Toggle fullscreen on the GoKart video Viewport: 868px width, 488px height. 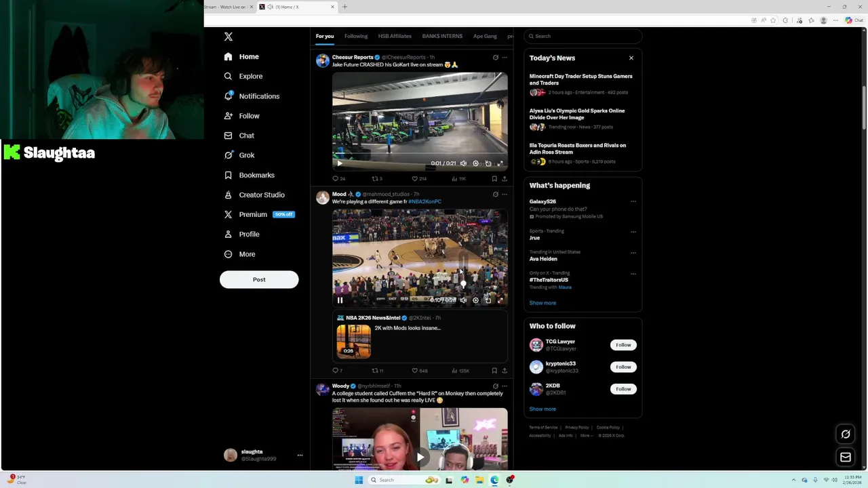tap(500, 163)
